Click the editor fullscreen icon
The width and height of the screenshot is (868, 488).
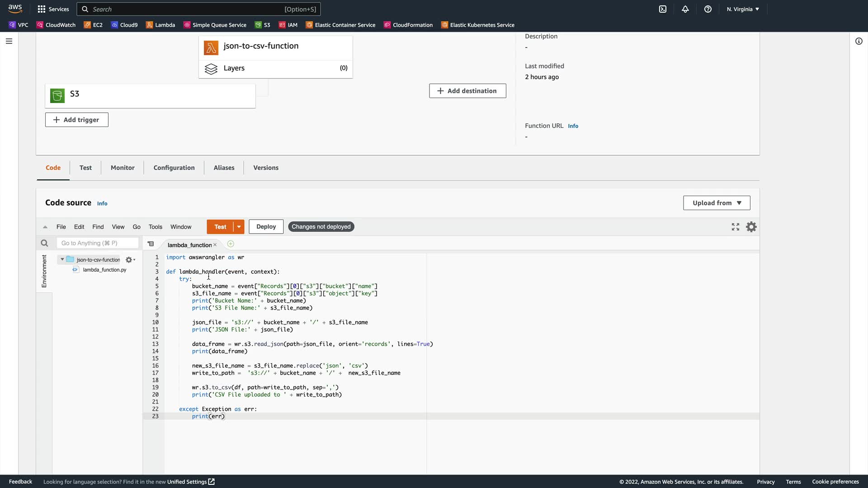(x=736, y=227)
